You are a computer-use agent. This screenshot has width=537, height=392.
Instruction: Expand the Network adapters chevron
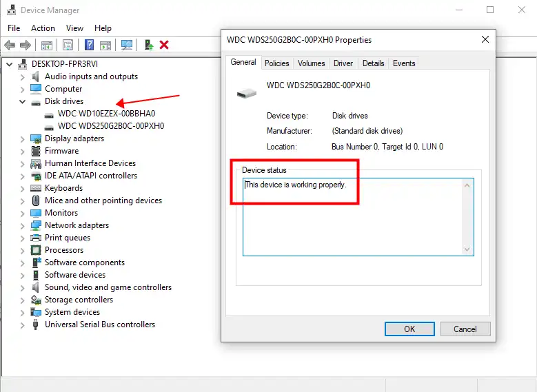(22, 225)
